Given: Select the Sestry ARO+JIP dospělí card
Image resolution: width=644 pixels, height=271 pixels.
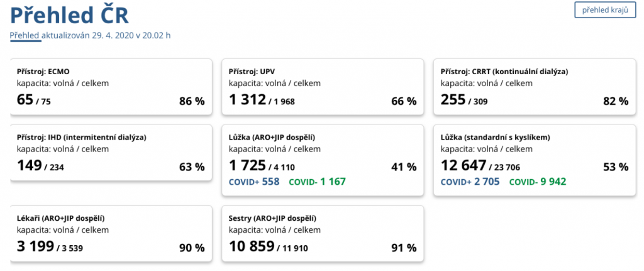Looking at the screenshot, I should coord(322,234).
